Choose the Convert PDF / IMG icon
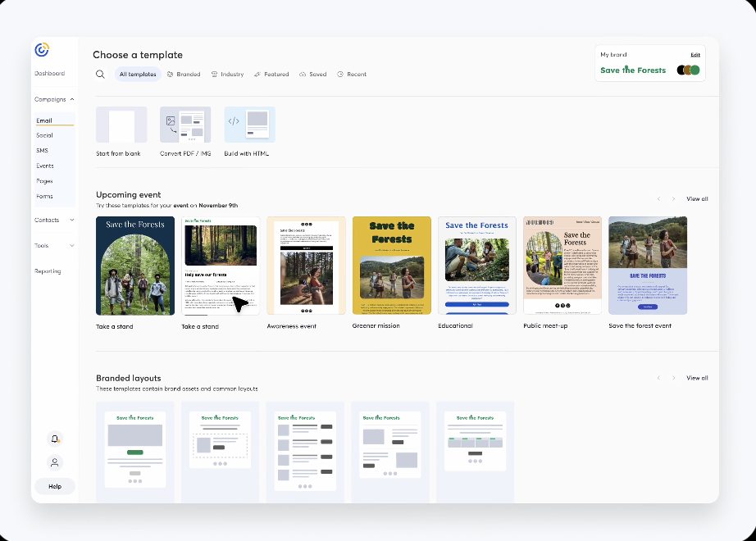The image size is (756, 541). (185, 125)
